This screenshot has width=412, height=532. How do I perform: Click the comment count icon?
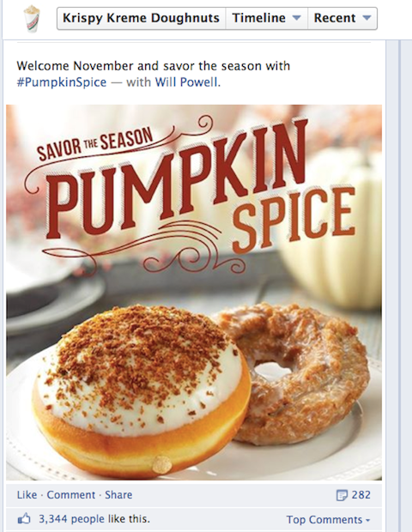342,495
